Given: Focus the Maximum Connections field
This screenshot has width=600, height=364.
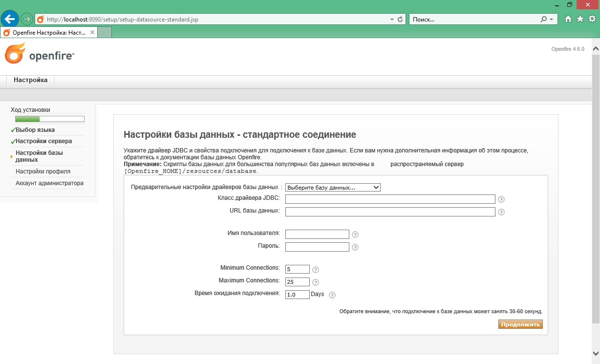Looking at the screenshot, I should pos(298,282).
